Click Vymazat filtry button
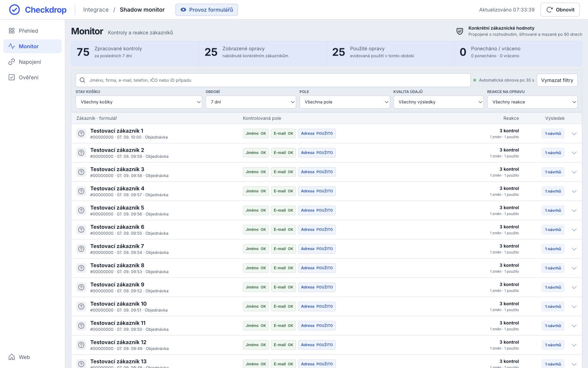 pyautogui.click(x=557, y=80)
